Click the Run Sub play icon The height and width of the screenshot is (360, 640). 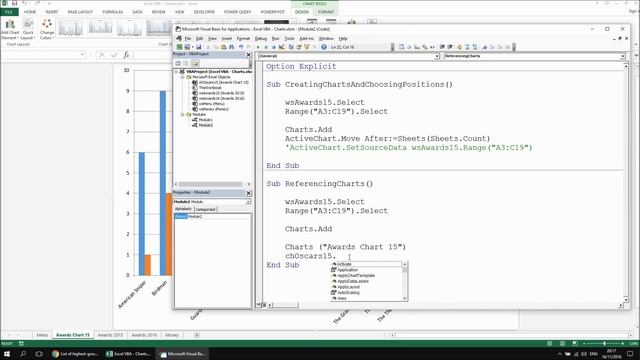click(258, 47)
